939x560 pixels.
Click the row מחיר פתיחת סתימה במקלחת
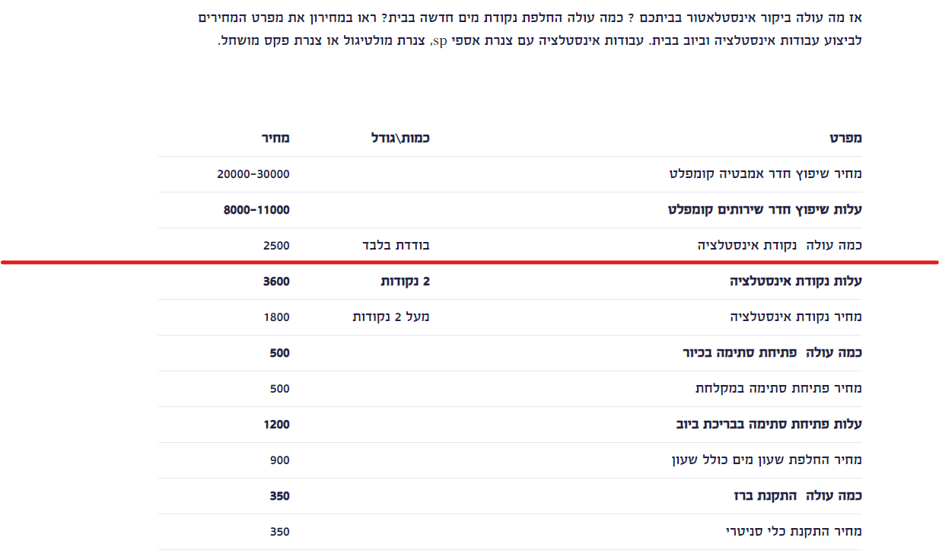(x=778, y=389)
